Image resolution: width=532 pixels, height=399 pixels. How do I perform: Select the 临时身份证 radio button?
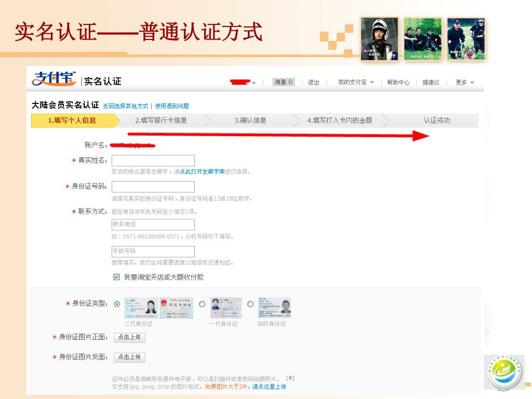pyautogui.click(x=250, y=304)
